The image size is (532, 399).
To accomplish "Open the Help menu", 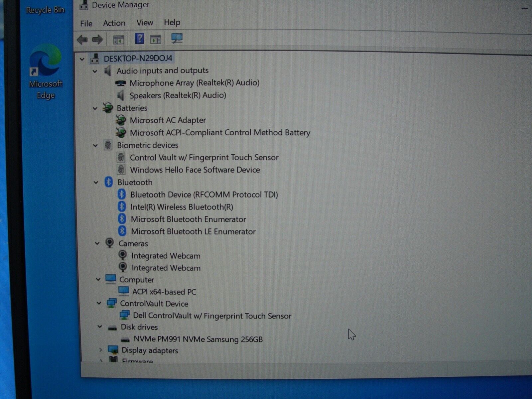I will point(172,22).
